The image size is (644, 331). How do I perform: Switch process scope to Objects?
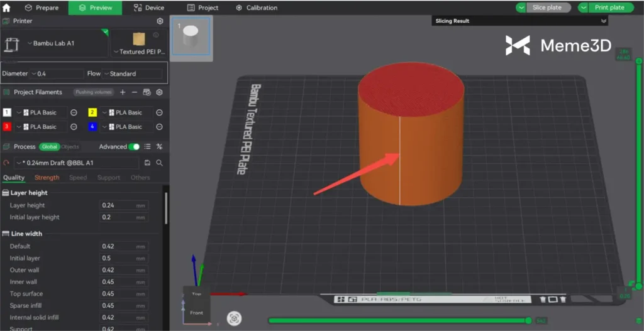70,147
